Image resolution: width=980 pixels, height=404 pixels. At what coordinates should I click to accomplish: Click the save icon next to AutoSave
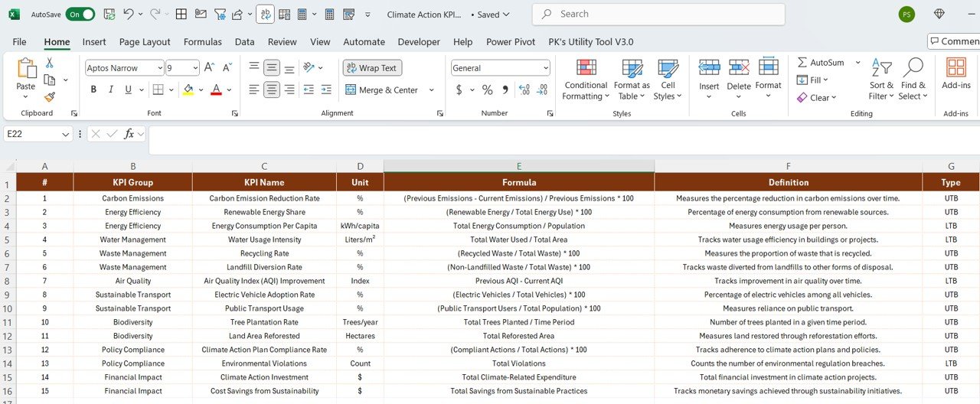click(109, 14)
